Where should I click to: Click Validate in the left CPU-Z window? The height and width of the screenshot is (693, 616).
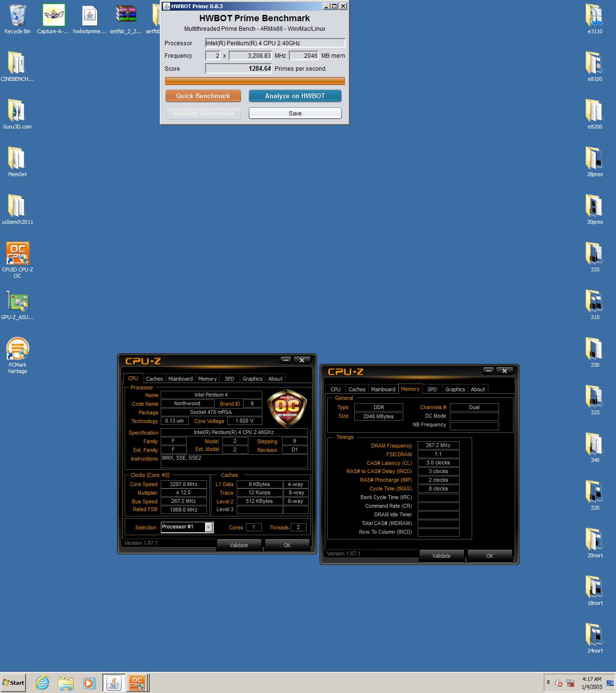point(239,545)
